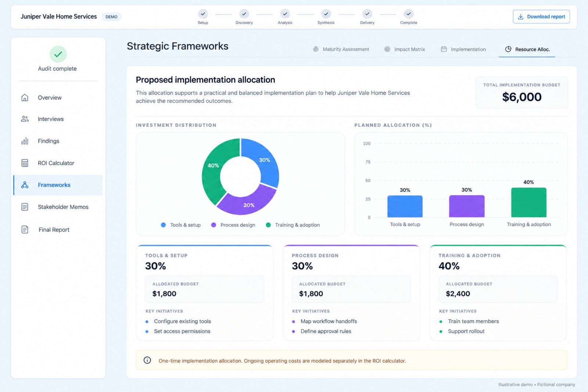The width and height of the screenshot is (588, 392).
Task: Click the 'Proposed implementation allocation' heading
Action: pos(205,80)
